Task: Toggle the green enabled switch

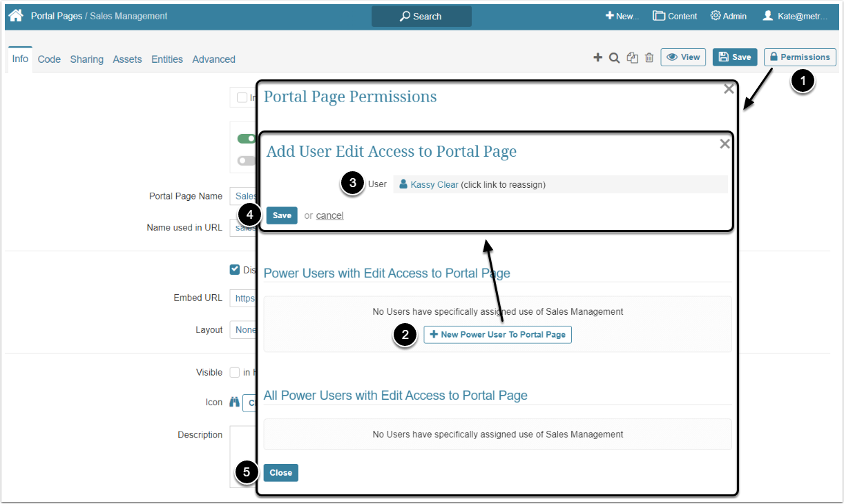Action: (x=247, y=139)
